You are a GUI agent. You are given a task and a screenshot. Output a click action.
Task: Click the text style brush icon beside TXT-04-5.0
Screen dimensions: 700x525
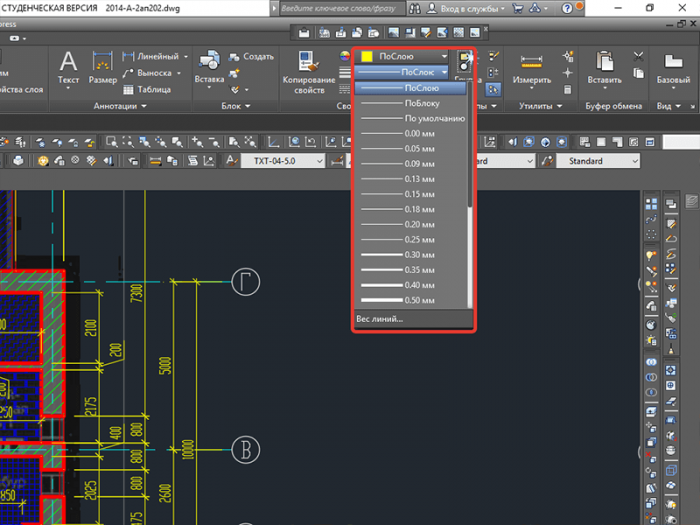pyautogui.click(x=231, y=161)
